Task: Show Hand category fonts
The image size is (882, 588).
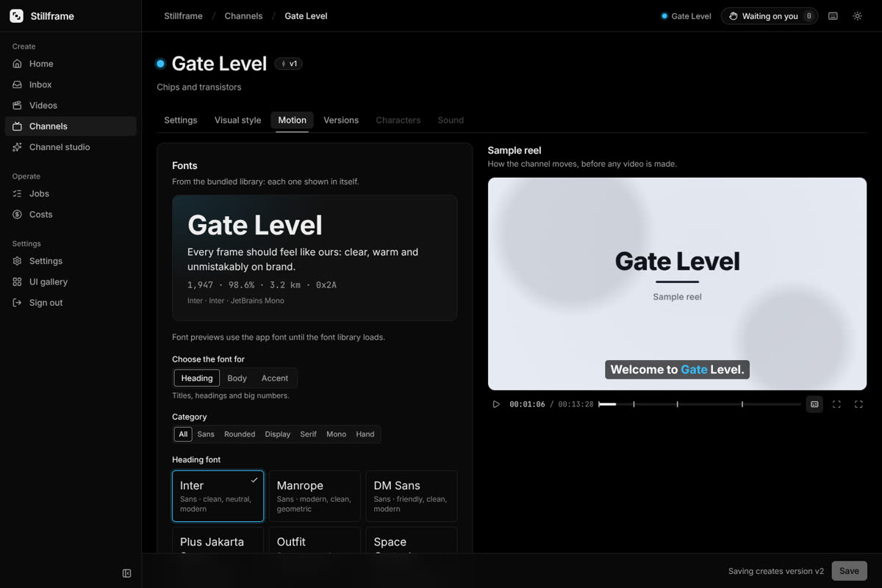Action: point(365,434)
